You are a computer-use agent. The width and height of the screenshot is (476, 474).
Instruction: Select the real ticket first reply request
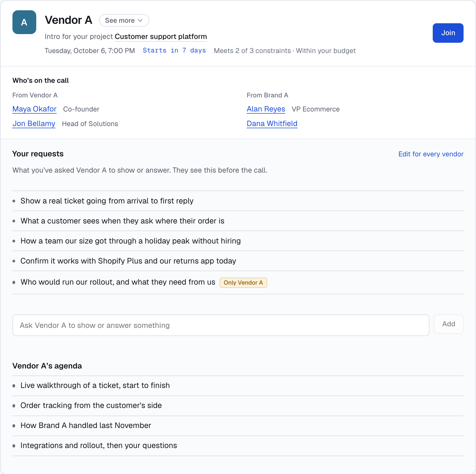point(238,201)
